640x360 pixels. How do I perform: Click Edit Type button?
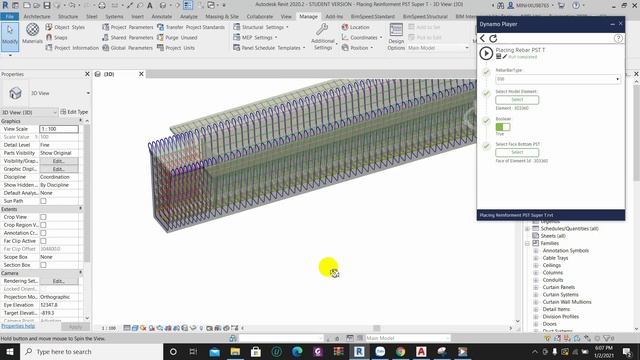pyautogui.click(x=74, y=112)
